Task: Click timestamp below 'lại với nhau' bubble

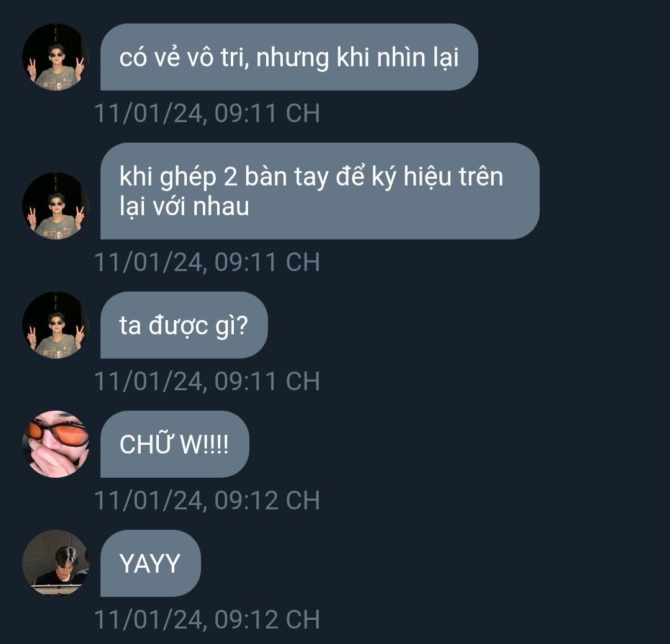Action: point(207,262)
